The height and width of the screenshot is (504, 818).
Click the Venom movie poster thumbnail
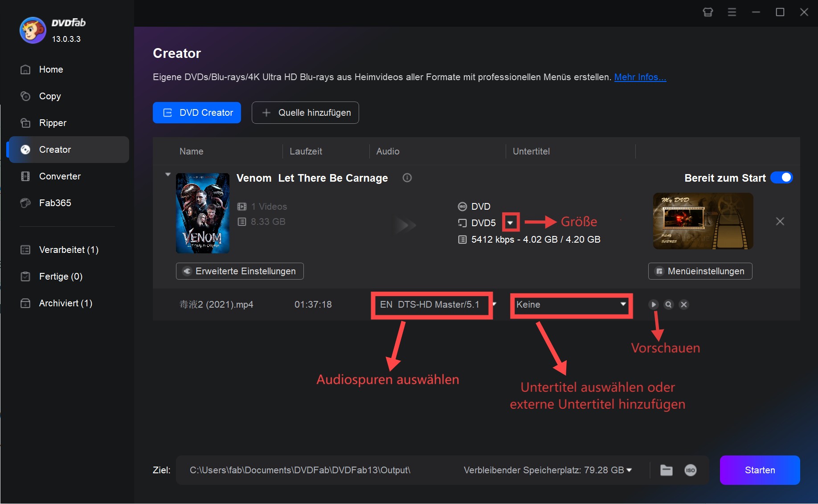(x=203, y=213)
